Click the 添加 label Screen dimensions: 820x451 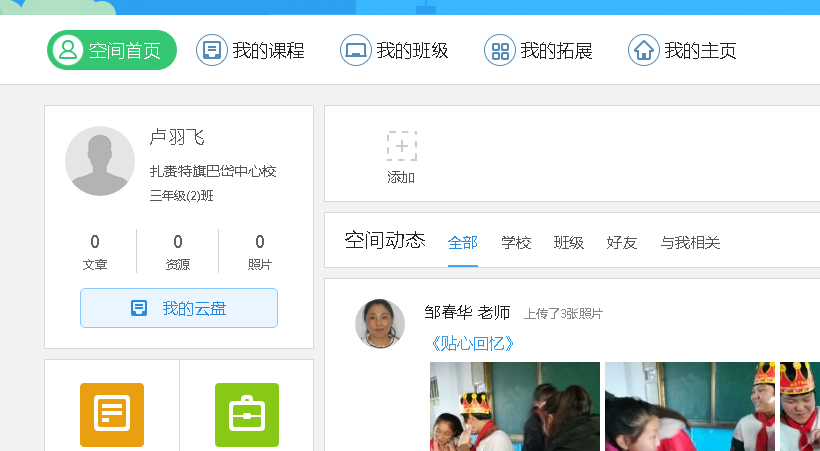(x=401, y=178)
